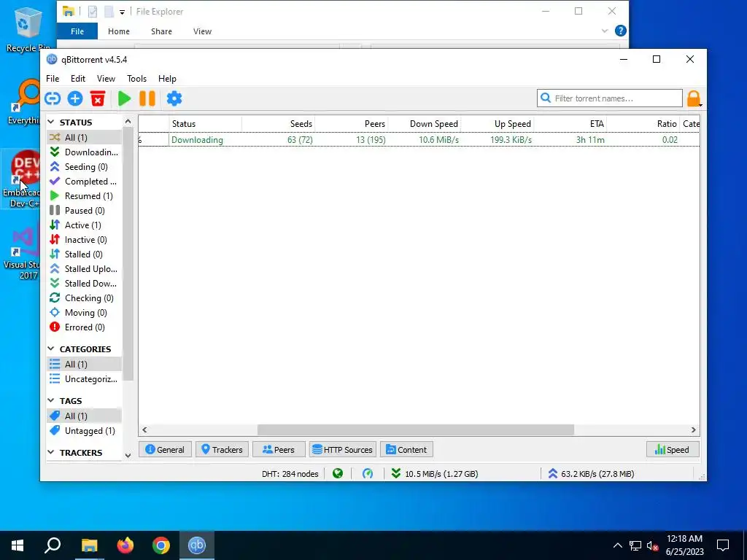747x560 pixels.
Task: Select All (1) under CATEGORIES
Action: click(84, 365)
